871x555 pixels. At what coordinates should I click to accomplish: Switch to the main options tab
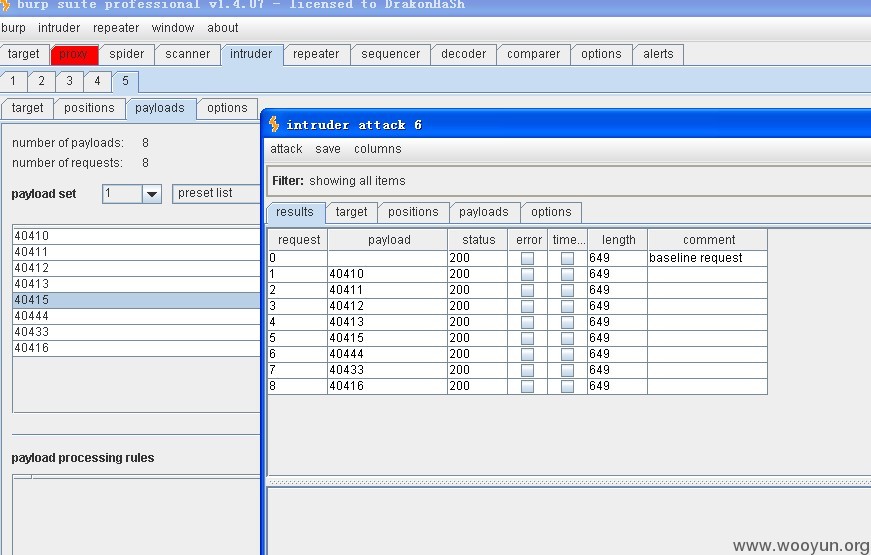tap(602, 54)
